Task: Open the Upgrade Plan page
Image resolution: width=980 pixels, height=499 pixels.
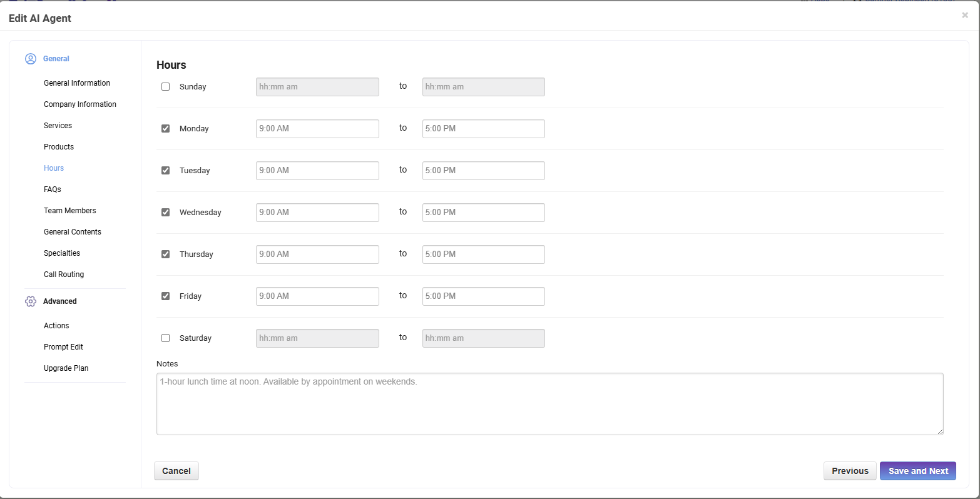Action: point(66,368)
